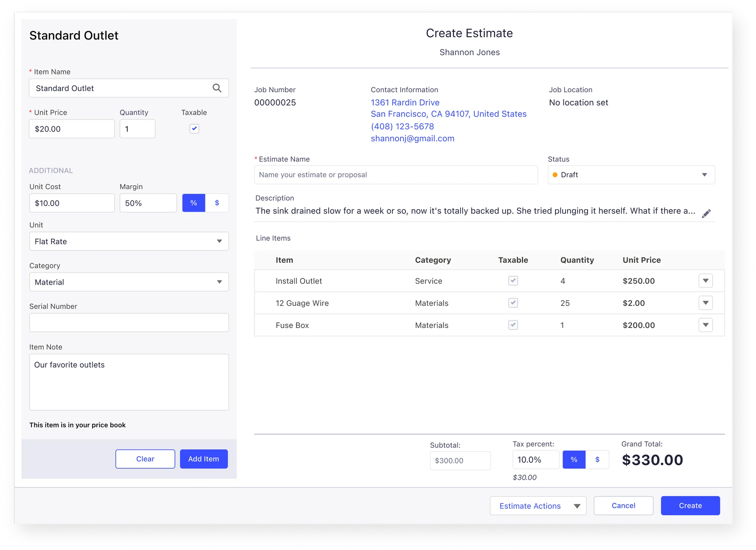This screenshot has height=550, width=756.
Task: Click the Item column header
Action: click(x=284, y=260)
